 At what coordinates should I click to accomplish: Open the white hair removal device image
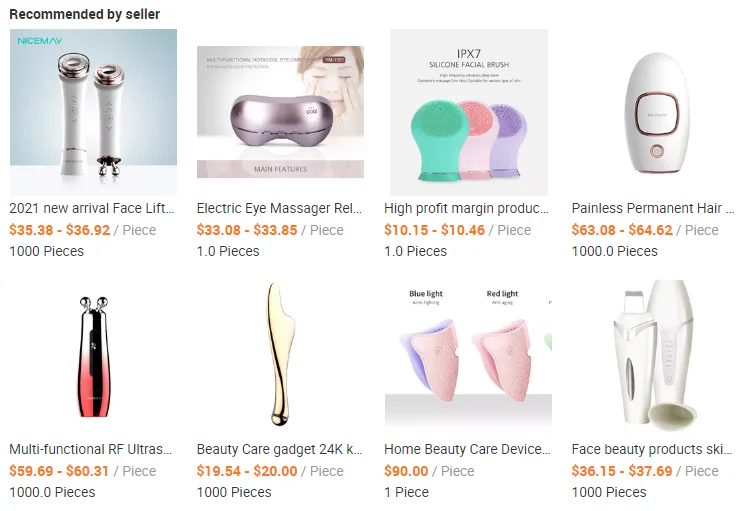coord(656,112)
